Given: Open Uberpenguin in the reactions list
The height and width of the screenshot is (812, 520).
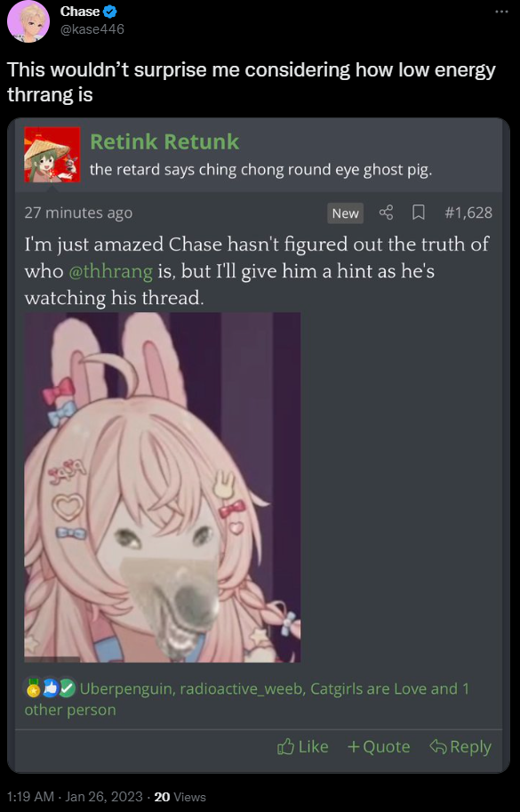Looking at the screenshot, I should tap(127, 688).
